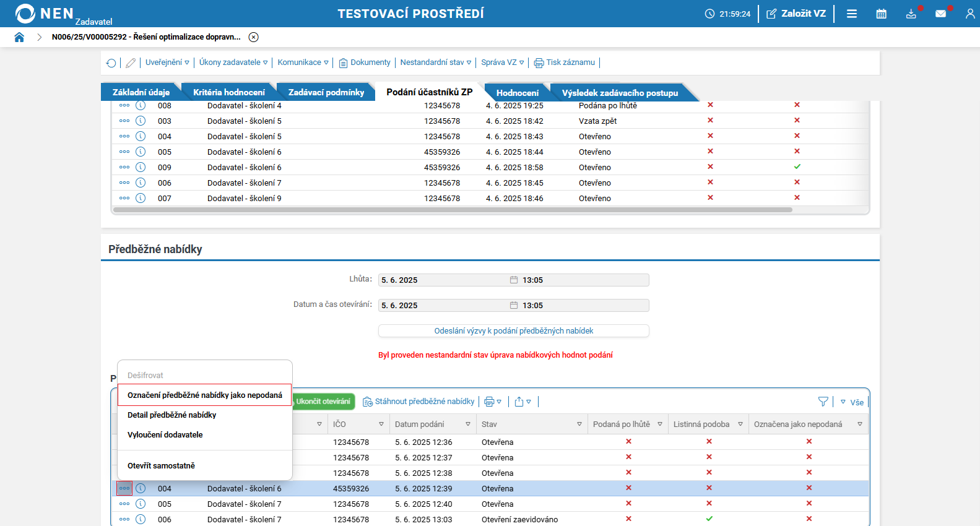The width and height of the screenshot is (980, 526).
Task: Click the user profile icon
Action: pos(969,14)
